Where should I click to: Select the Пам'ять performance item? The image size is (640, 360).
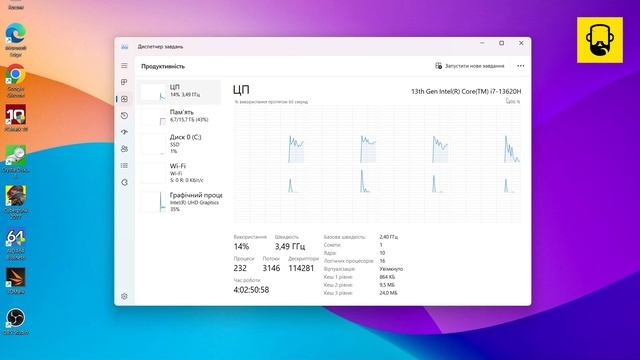(x=180, y=116)
